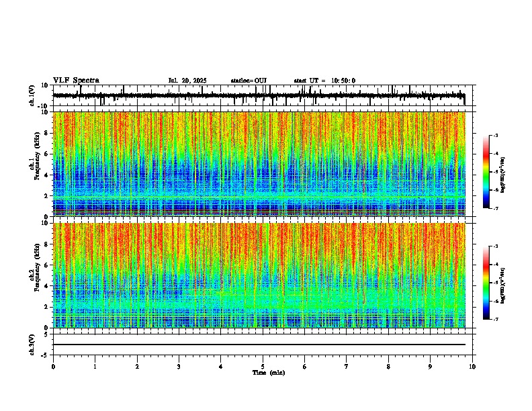
Task: Click the "8" kHz tick on ch.1 spectrogram
Action: click(x=47, y=133)
